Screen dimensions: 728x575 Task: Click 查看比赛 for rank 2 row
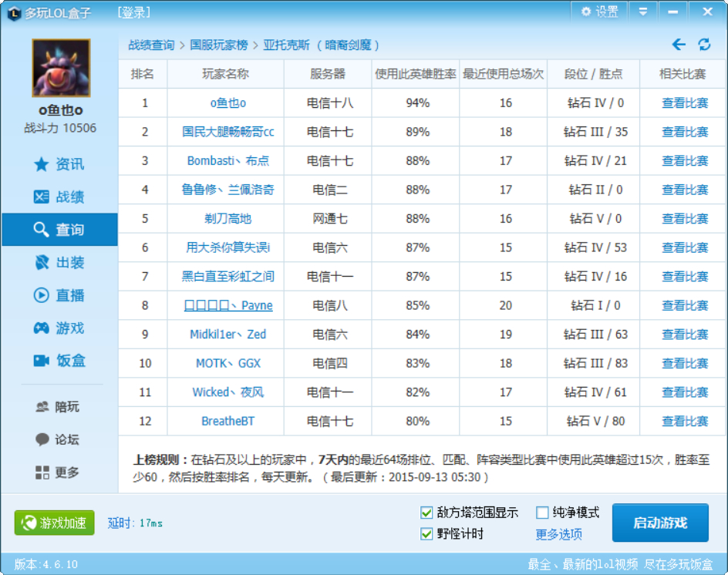tap(685, 132)
